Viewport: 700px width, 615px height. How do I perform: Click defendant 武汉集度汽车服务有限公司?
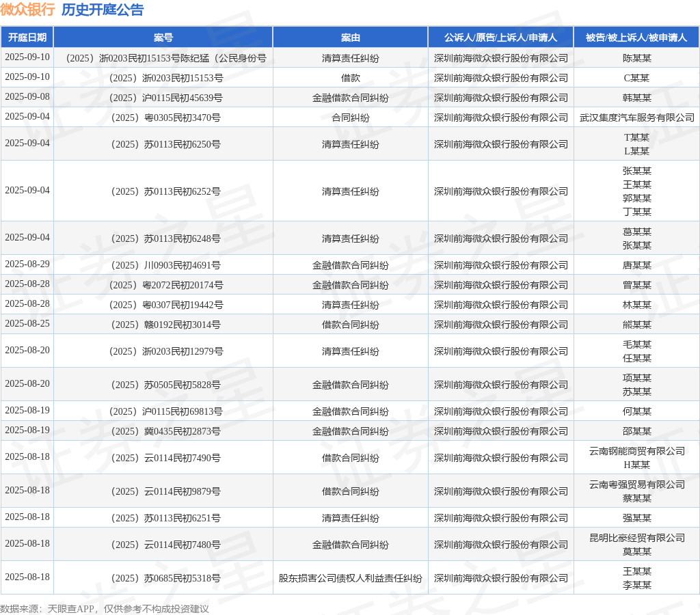point(637,118)
